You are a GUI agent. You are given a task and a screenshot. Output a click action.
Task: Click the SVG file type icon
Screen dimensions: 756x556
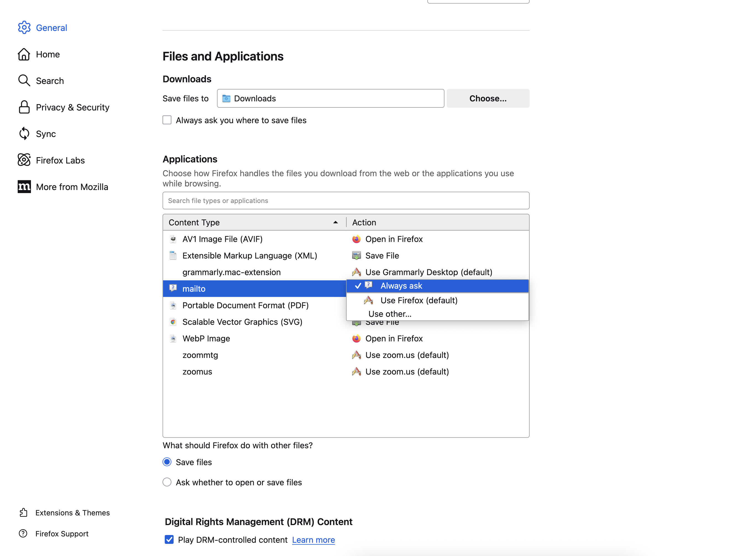tap(173, 322)
